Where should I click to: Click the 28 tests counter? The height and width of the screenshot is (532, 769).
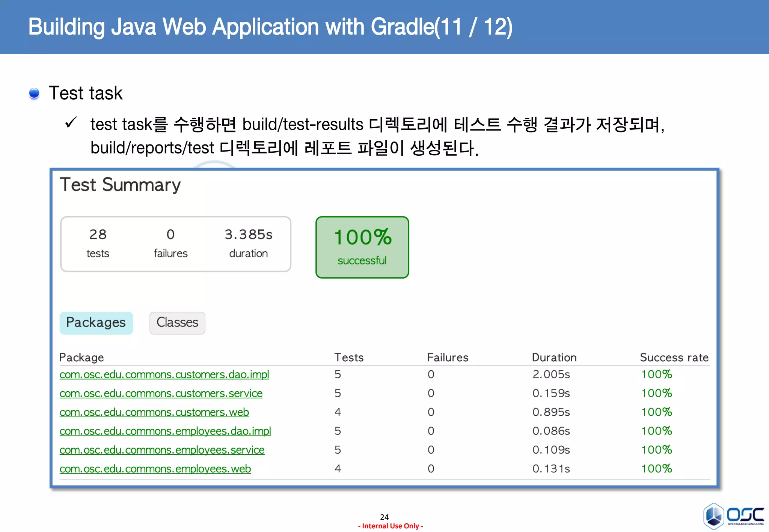[98, 243]
